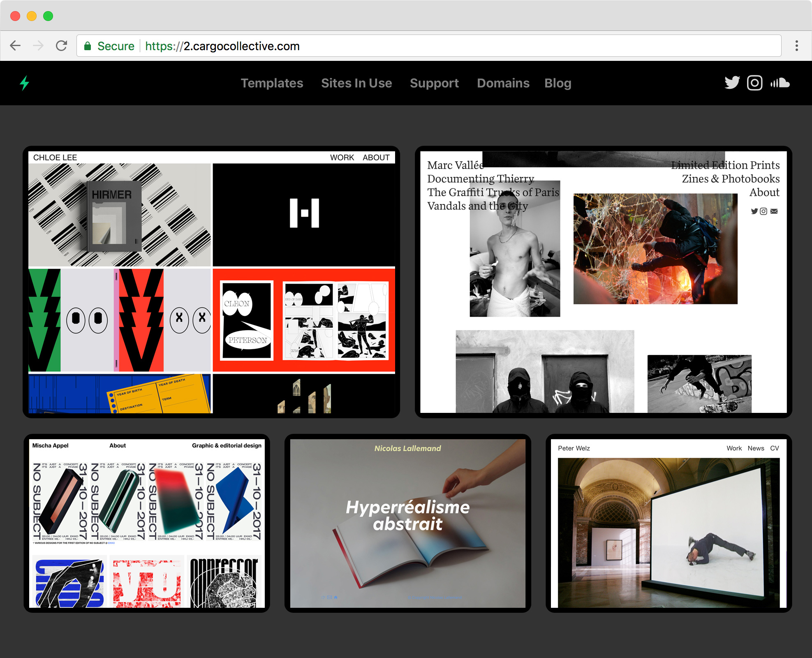Click the Blog navigation menu item
812x658 pixels.
[558, 83]
